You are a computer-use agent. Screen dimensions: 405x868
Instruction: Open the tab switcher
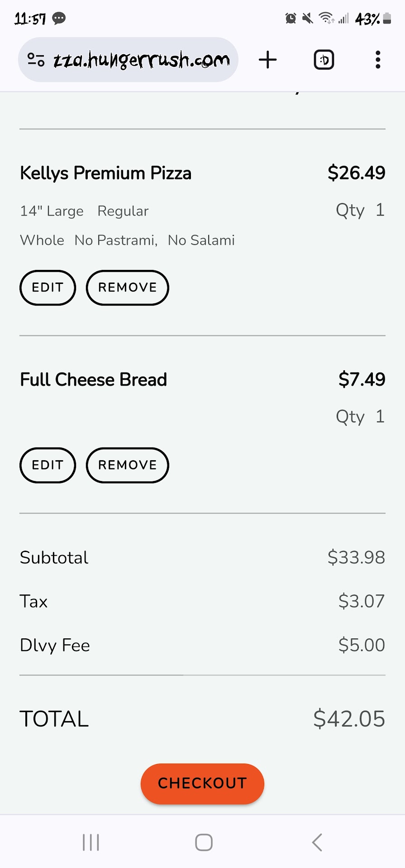tap(324, 60)
